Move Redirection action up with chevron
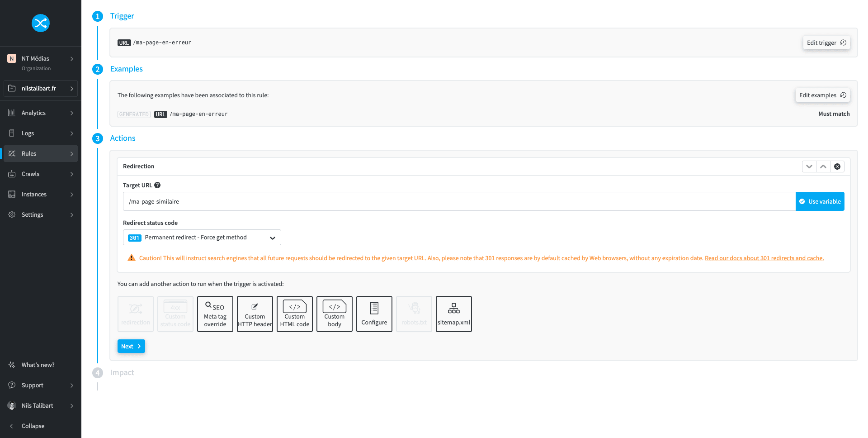The image size is (868, 438). point(823,167)
